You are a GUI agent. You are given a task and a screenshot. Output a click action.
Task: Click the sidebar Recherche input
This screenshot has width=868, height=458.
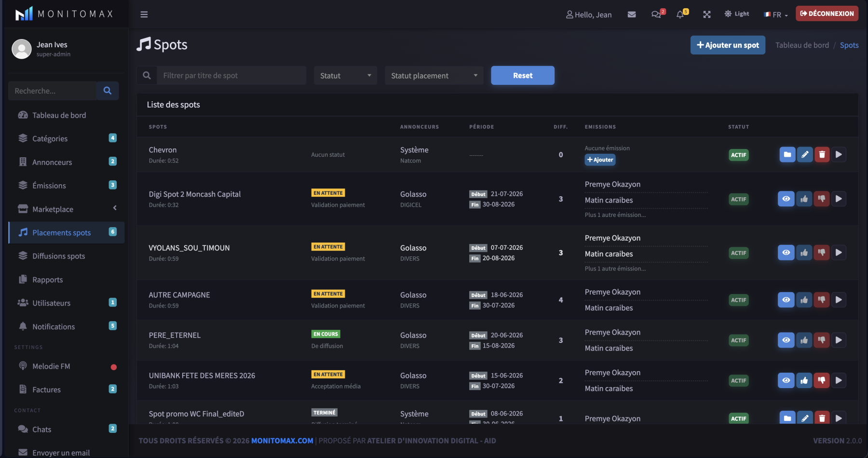click(x=52, y=91)
